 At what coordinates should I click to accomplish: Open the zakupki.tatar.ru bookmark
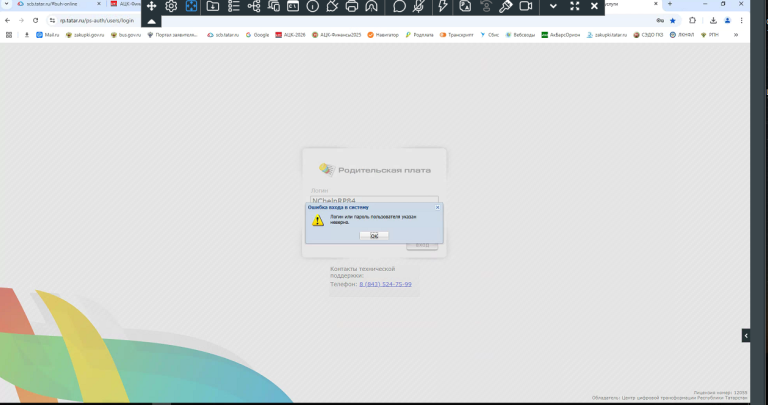point(607,35)
